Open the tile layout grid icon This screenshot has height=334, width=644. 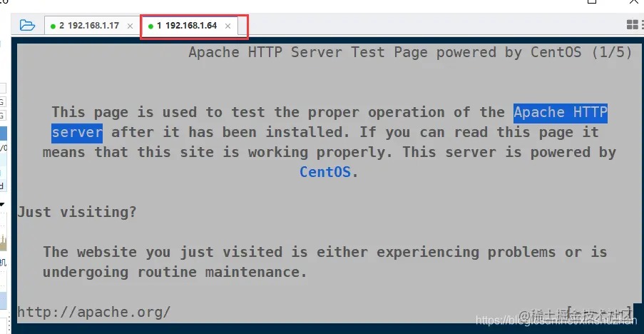(632, 25)
